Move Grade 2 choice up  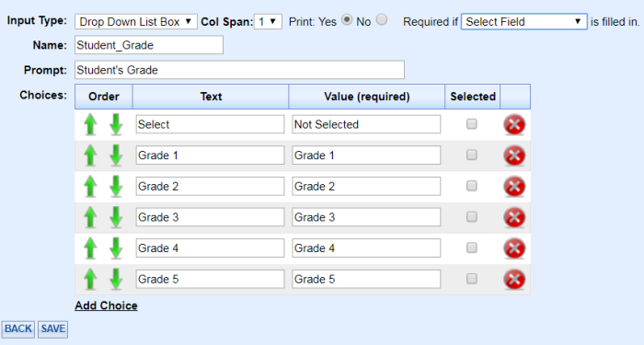click(90, 187)
